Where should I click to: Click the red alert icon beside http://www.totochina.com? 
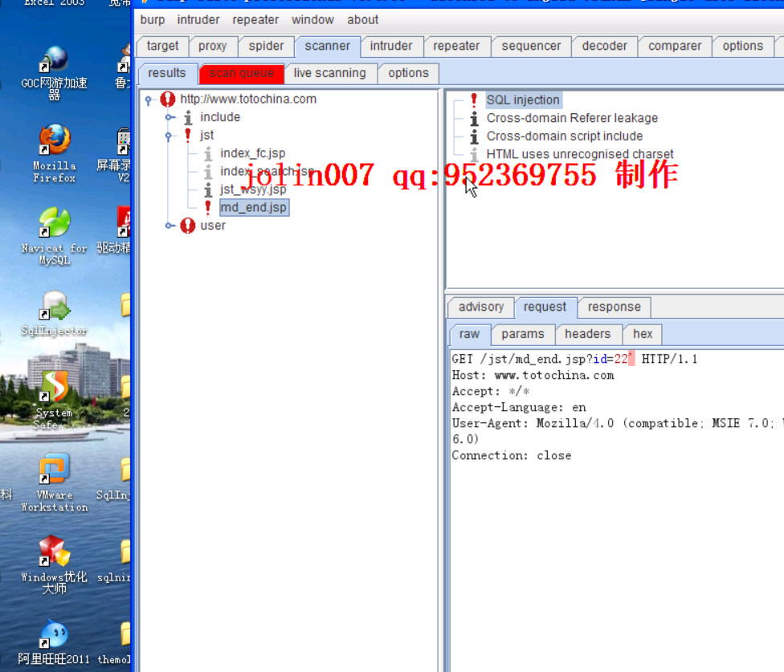pyautogui.click(x=168, y=99)
